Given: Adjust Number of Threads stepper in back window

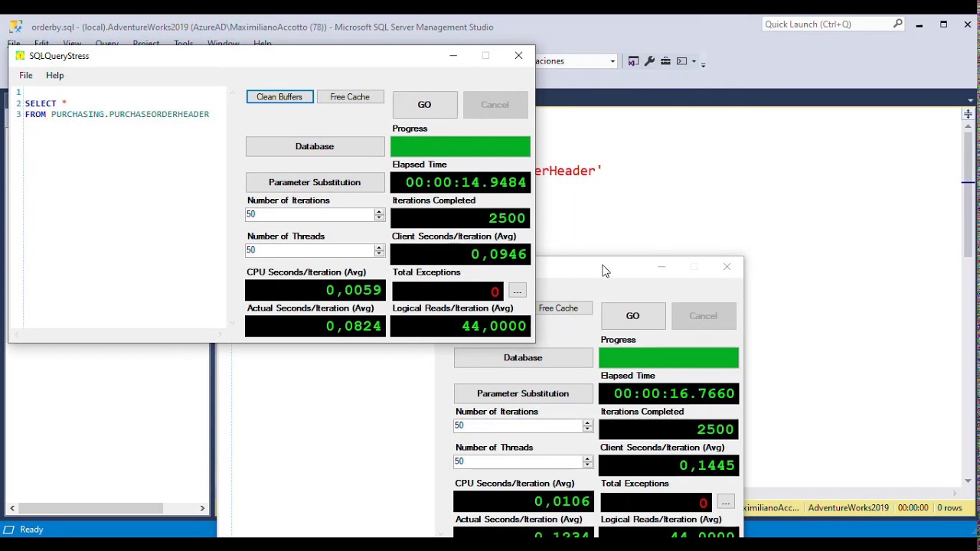Looking at the screenshot, I should click(x=587, y=461).
